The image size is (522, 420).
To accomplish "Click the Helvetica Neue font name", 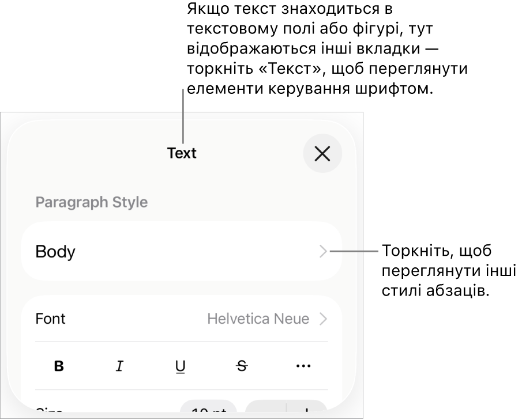I will point(258,319).
